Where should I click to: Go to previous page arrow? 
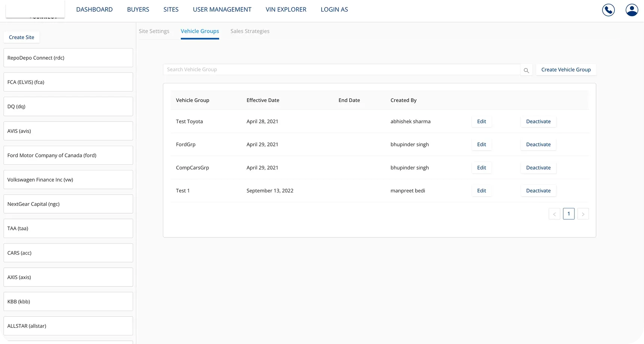pos(554,214)
